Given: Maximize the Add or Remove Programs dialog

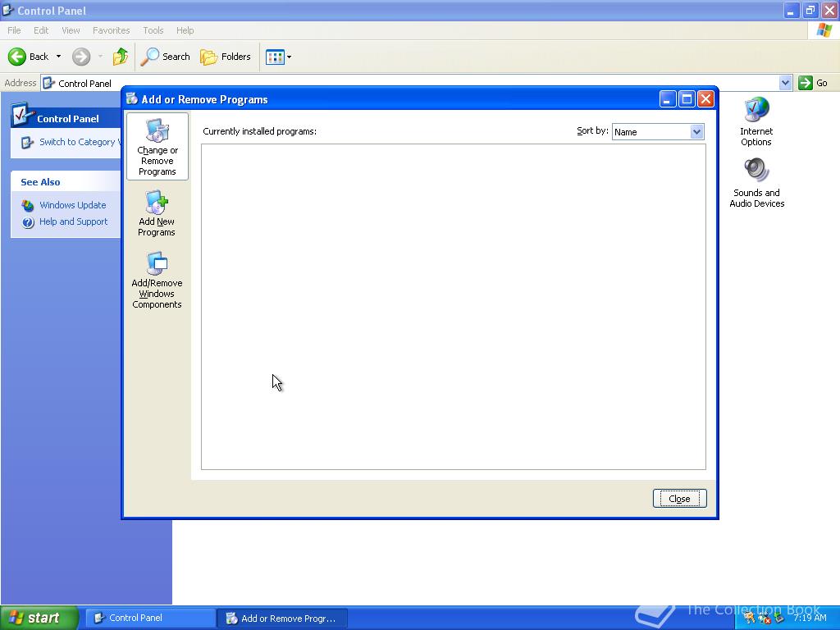Looking at the screenshot, I should click(687, 99).
